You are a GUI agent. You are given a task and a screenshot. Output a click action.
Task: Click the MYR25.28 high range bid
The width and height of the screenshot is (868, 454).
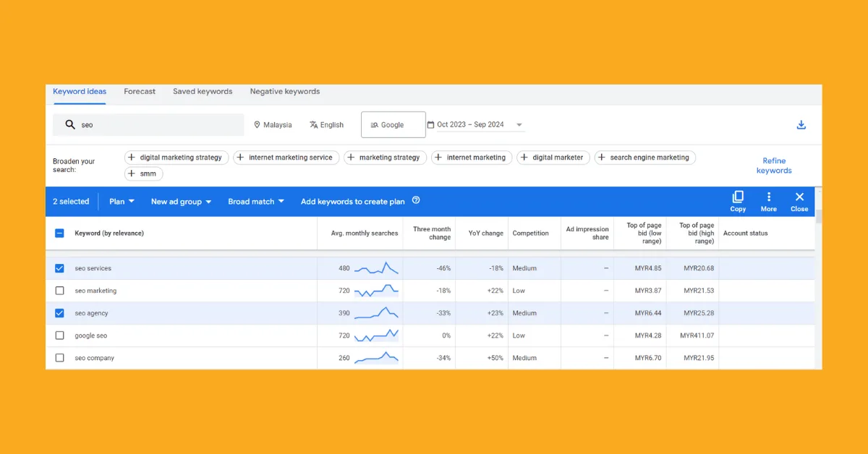(699, 313)
